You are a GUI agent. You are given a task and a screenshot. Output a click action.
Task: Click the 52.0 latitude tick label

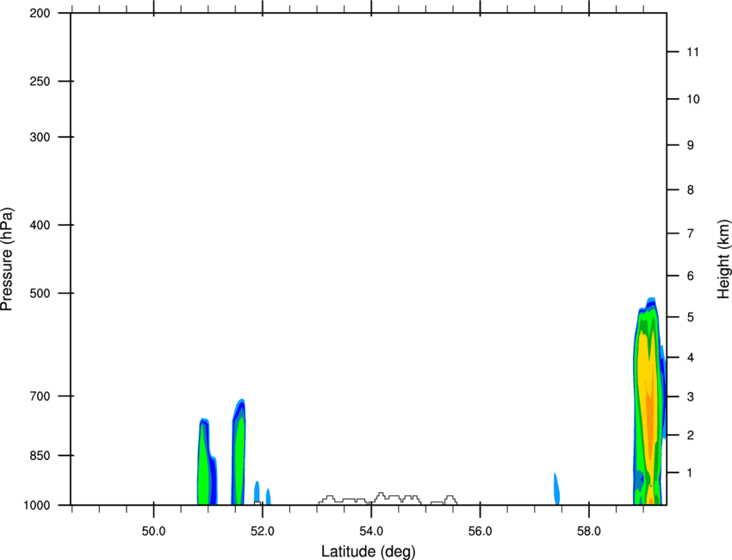(263, 532)
